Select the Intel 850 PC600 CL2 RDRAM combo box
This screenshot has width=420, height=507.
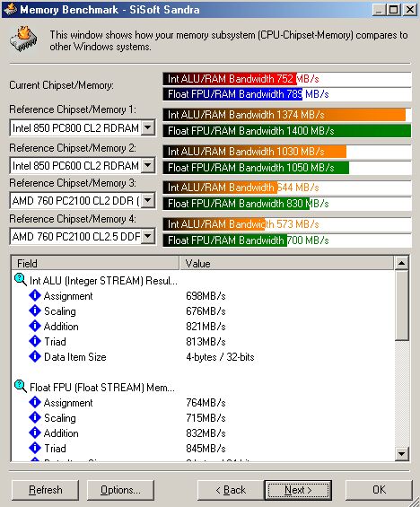coord(83,165)
